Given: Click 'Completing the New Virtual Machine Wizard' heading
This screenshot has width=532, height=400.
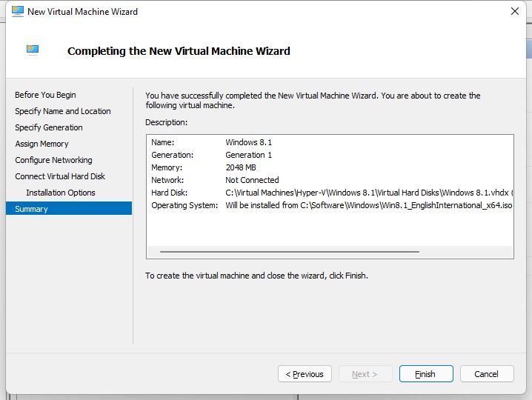Looking at the screenshot, I should [179, 51].
